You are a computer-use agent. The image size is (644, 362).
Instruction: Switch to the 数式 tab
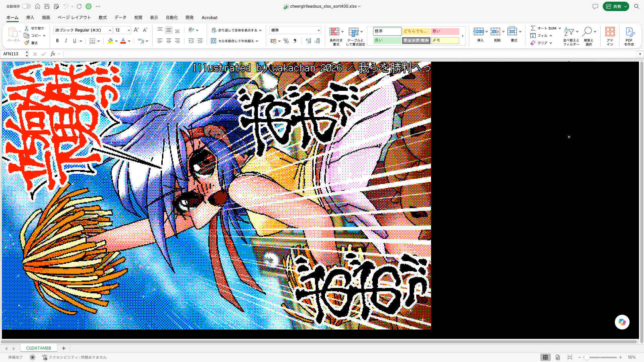click(103, 17)
